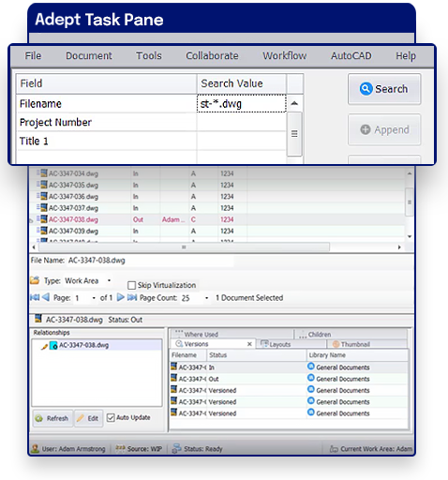This screenshot has height=480, width=448.
Task: Click the Title 1 search value cell
Action: 242,141
